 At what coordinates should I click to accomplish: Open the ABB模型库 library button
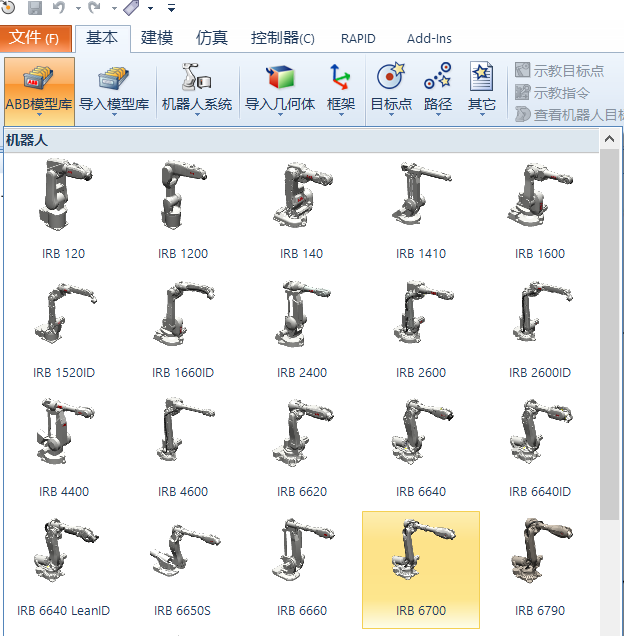pyautogui.click(x=39, y=91)
